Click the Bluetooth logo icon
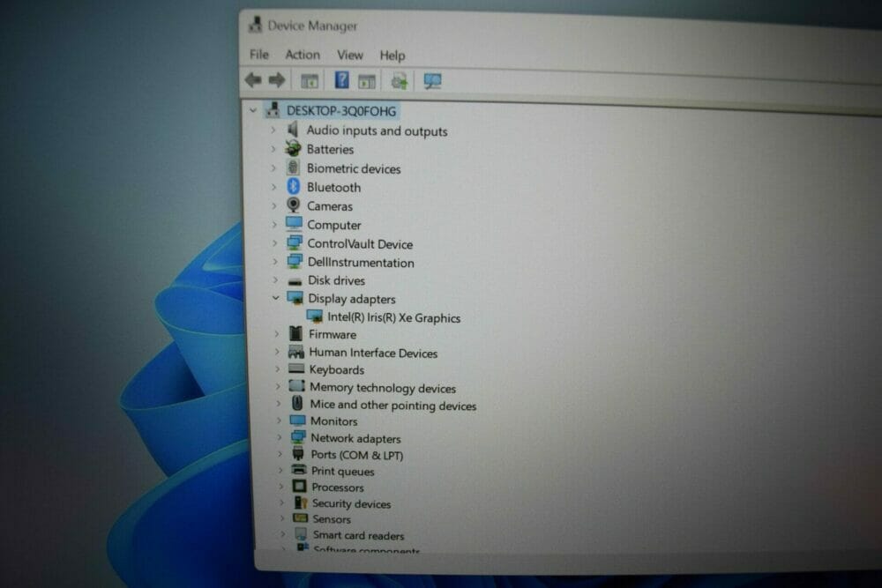 293,186
